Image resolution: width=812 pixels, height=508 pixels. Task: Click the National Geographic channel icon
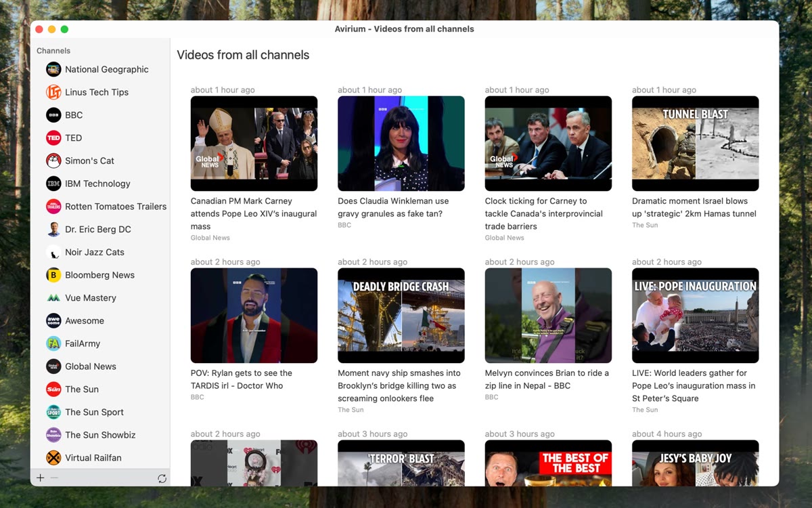(x=53, y=69)
